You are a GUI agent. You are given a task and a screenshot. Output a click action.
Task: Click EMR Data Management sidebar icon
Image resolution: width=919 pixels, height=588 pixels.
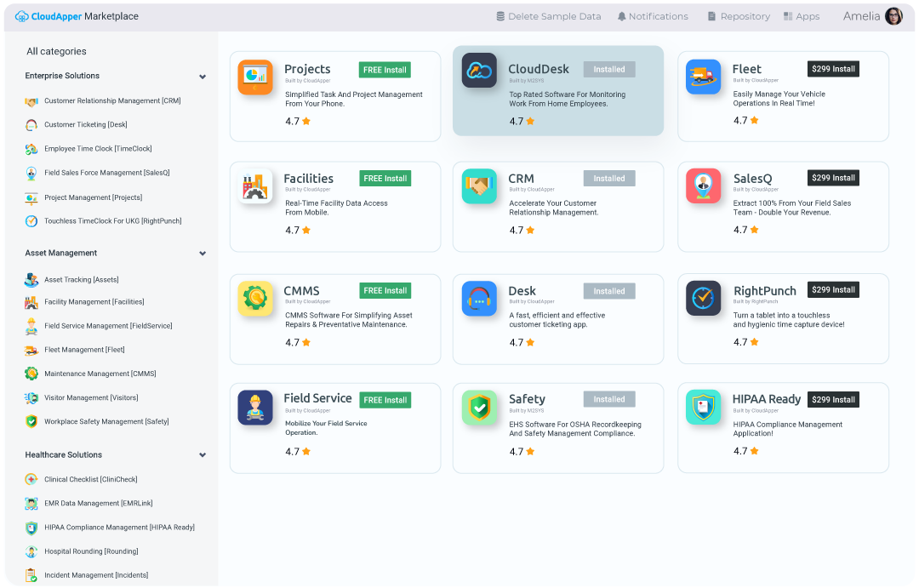click(x=31, y=504)
